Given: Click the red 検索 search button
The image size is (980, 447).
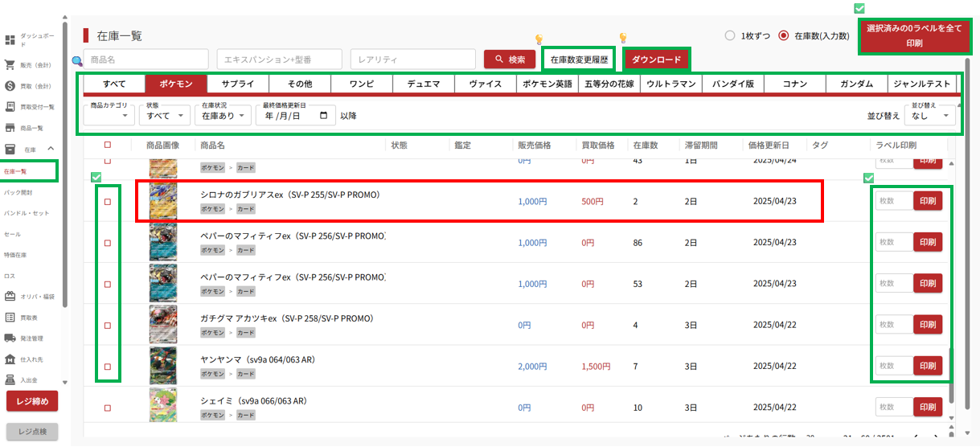Looking at the screenshot, I should pyautogui.click(x=510, y=59).
